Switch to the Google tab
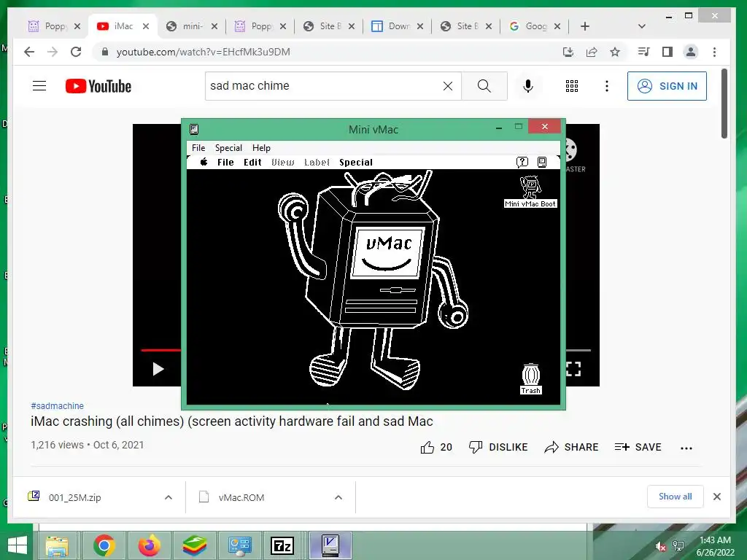The height and width of the screenshot is (560, 747). (535, 26)
